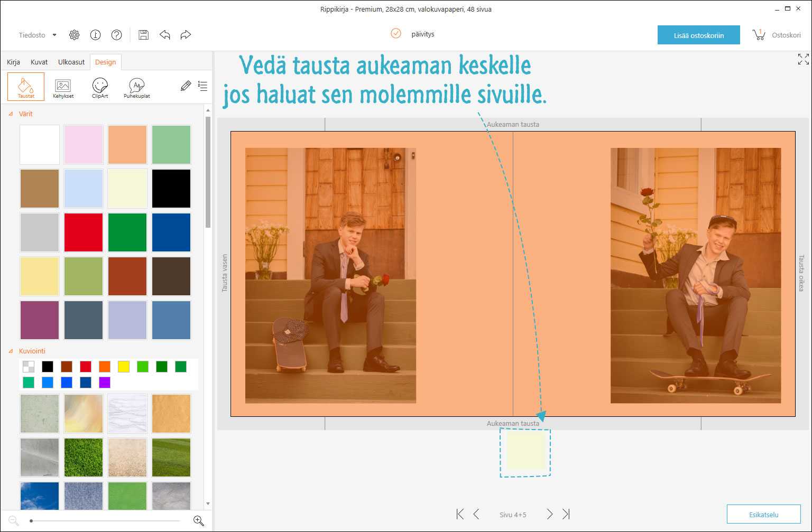Select the orange pattern filter square
Screen dimensions: 812x532
[x=105, y=367]
